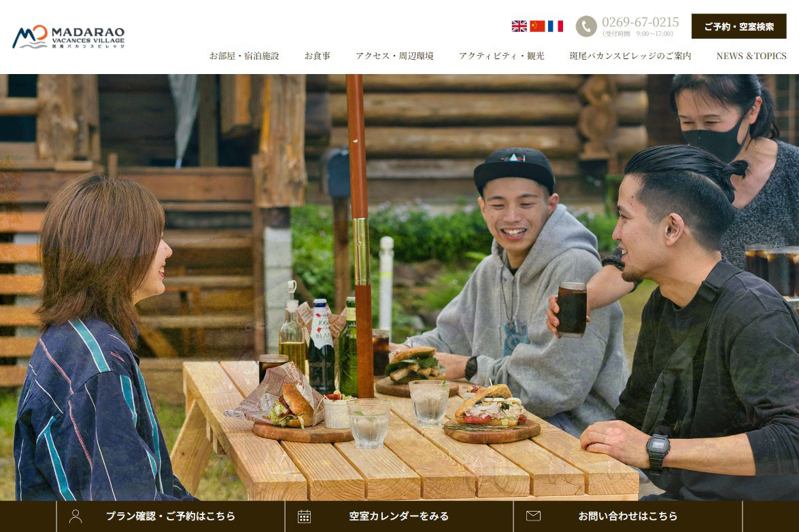Switch language via the UK flag
Viewport: 799px width, 532px height.
point(520,26)
